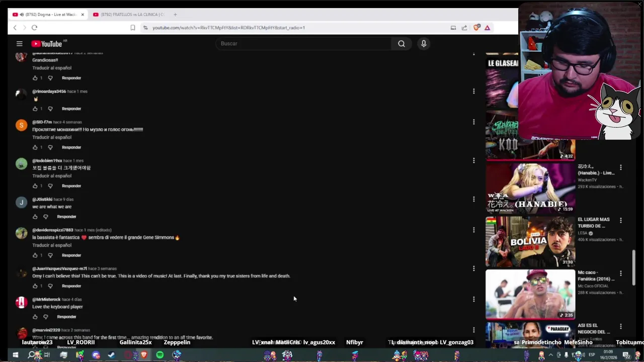Go to YouTube home via logo
This screenshot has width=644, height=362.
[x=46, y=44]
